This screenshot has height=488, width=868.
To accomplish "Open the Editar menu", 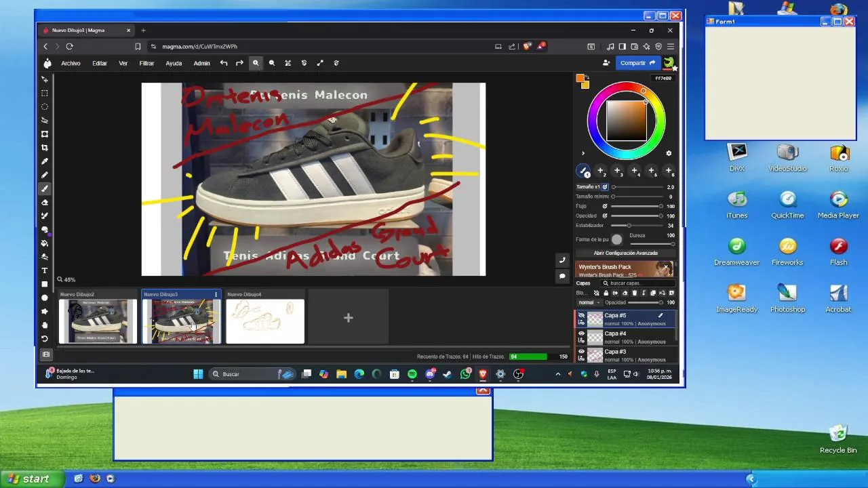I will [100, 63].
